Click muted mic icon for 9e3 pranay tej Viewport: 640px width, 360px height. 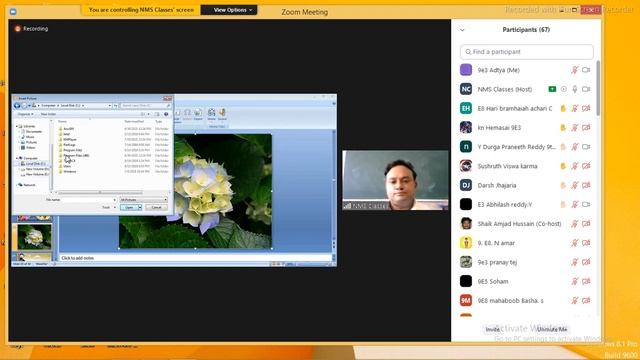[x=575, y=262]
